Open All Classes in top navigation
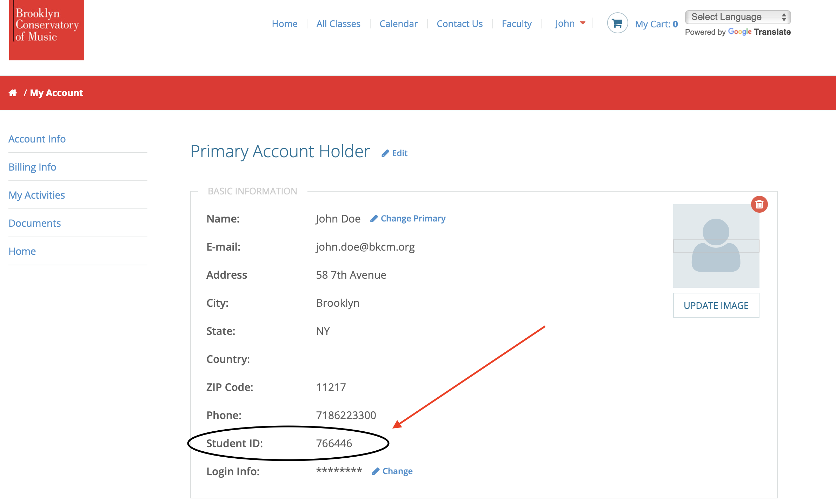This screenshot has width=836, height=504. click(338, 24)
